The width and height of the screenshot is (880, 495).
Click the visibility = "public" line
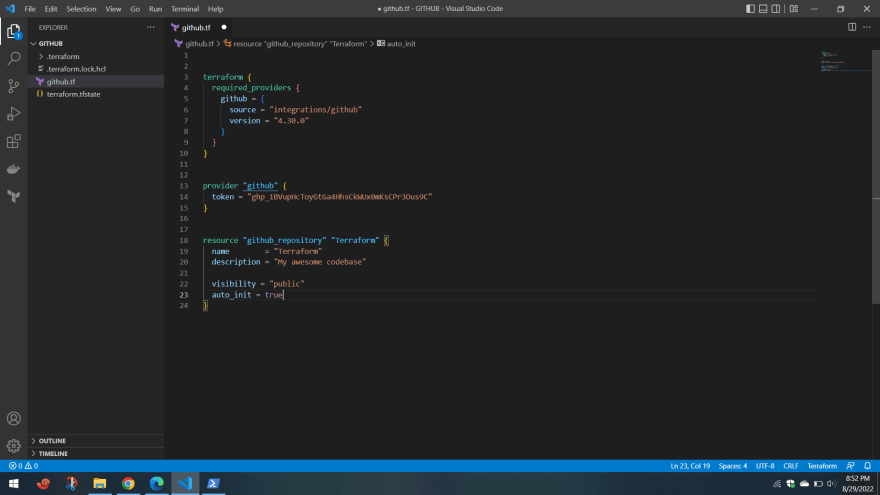[258, 284]
